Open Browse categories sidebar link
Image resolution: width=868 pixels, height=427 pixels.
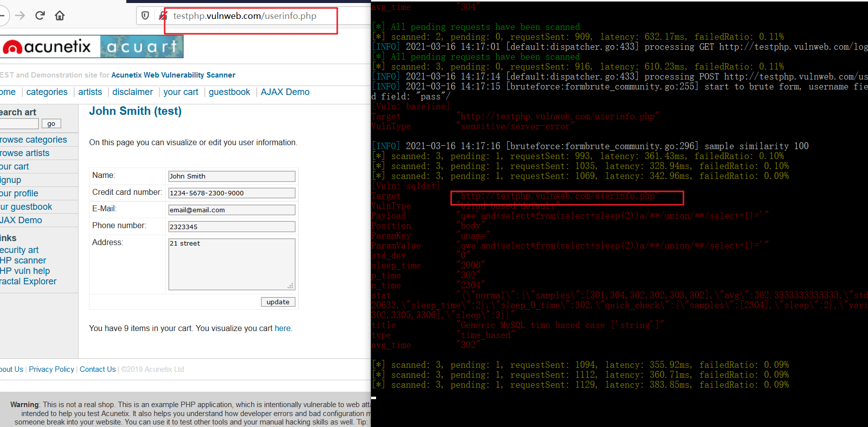pos(33,140)
